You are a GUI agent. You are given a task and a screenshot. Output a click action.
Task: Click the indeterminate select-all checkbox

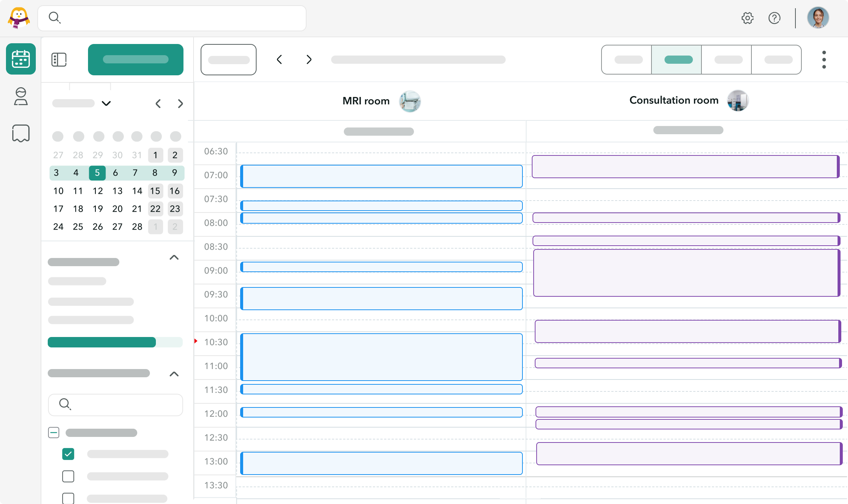[x=53, y=432]
